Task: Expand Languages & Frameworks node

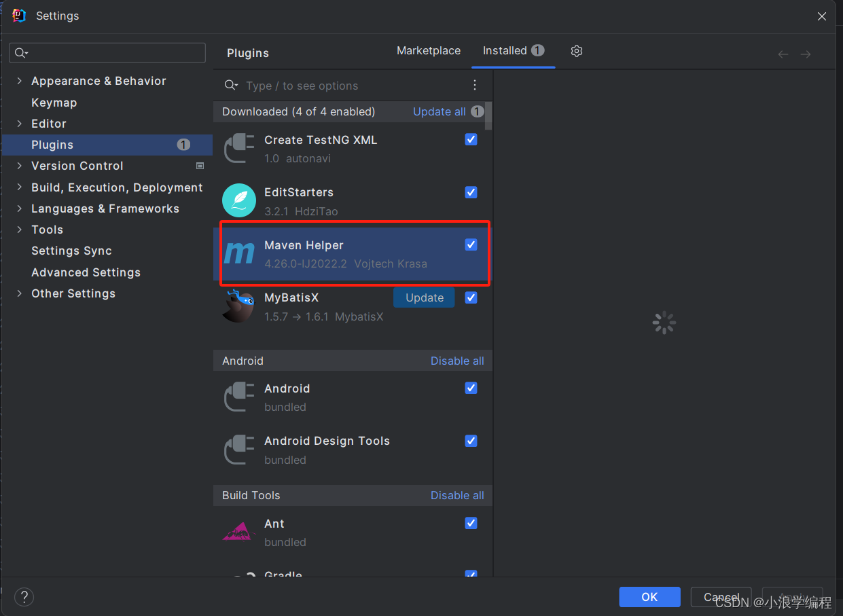Action: 19,209
